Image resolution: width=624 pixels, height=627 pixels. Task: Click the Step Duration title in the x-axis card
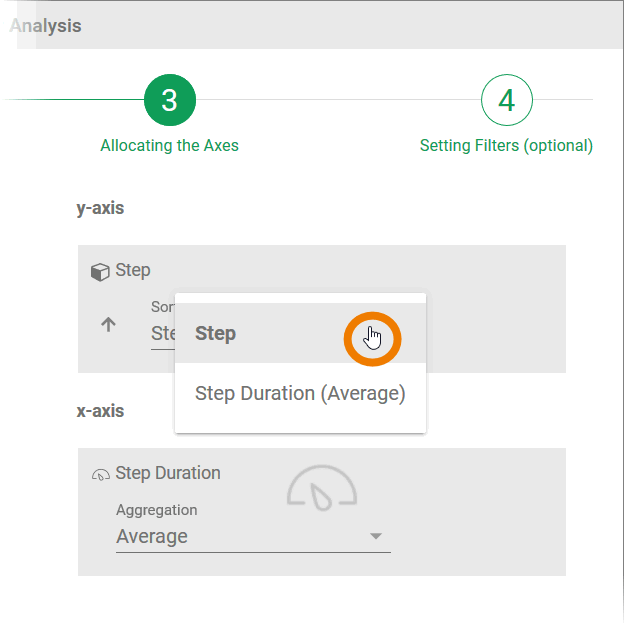tap(168, 473)
